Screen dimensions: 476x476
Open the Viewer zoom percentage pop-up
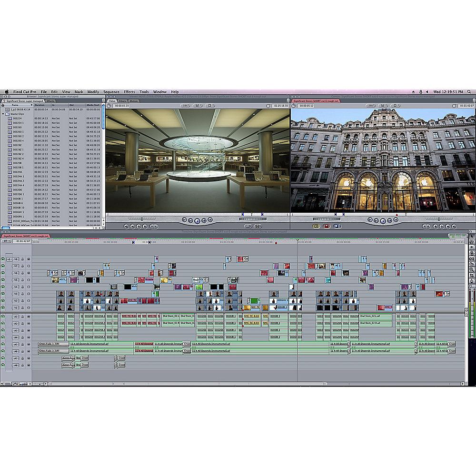[x=185, y=106]
